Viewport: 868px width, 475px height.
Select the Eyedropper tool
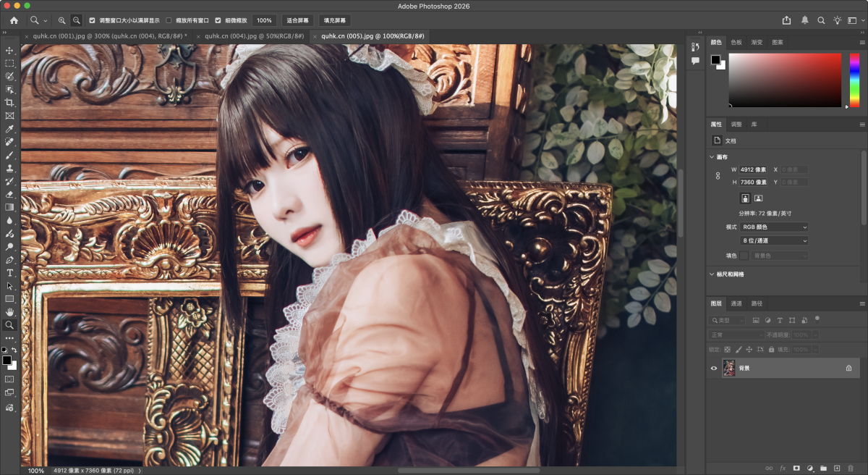10,129
